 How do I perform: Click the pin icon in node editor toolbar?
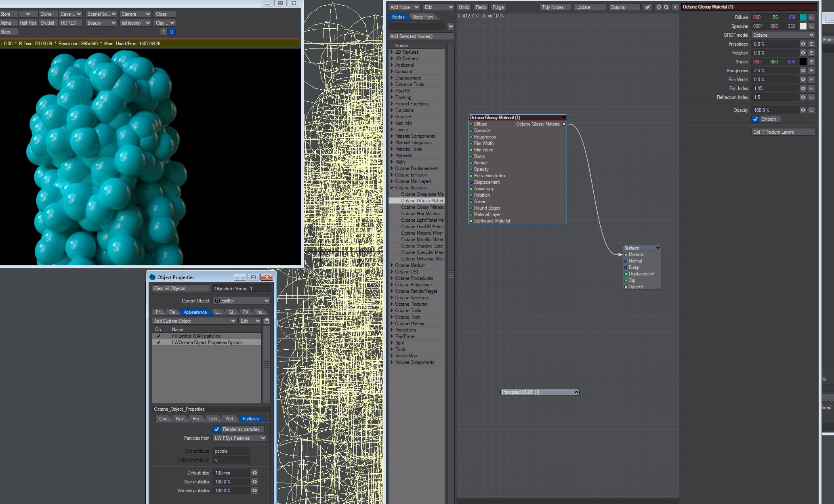pyautogui.click(x=647, y=7)
